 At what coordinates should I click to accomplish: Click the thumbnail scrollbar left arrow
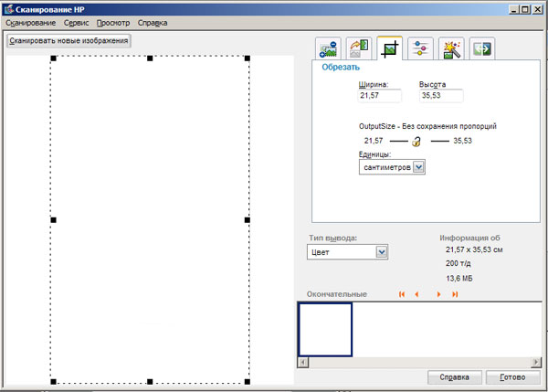303,363
